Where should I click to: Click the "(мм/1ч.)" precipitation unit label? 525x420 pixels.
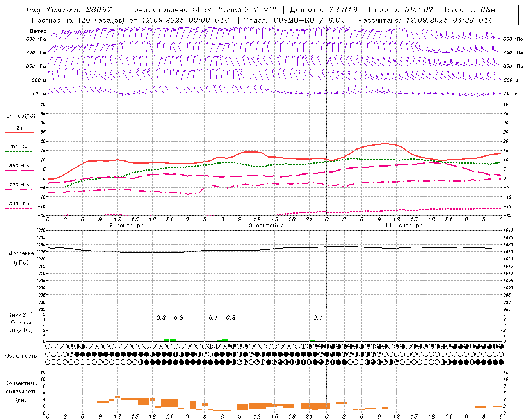(21, 330)
